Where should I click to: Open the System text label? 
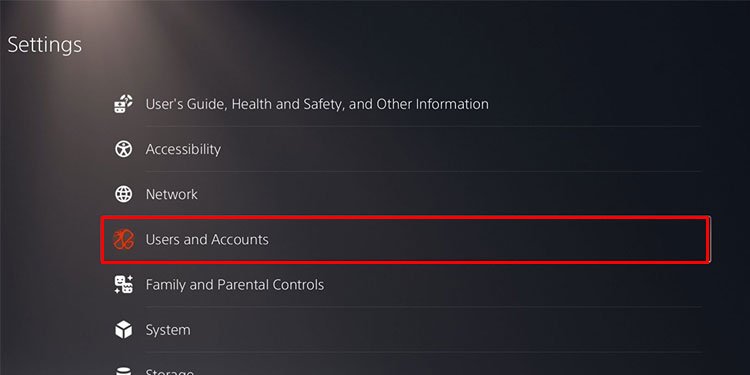(167, 330)
